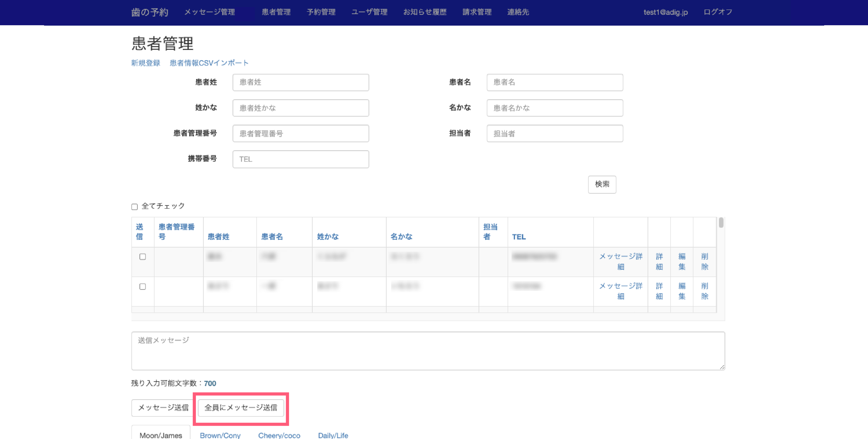Click into the 携帯番号 TEL field
This screenshot has height=439, width=868.
pos(300,159)
